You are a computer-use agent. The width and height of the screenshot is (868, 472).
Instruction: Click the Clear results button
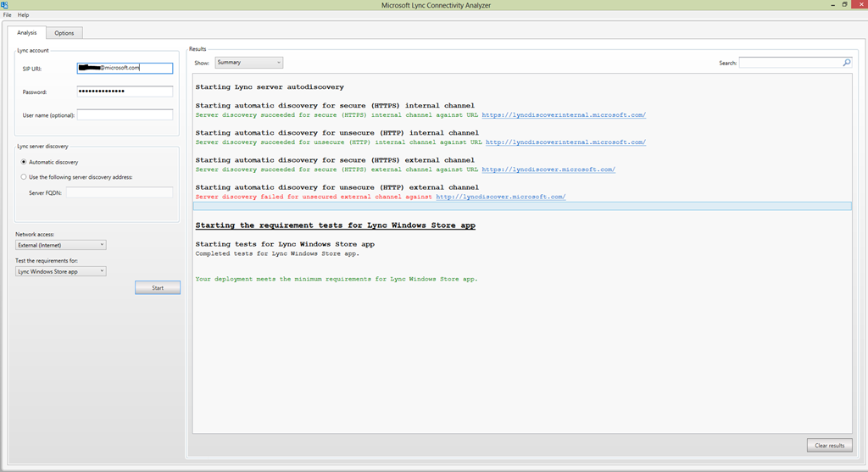(x=829, y=446)
